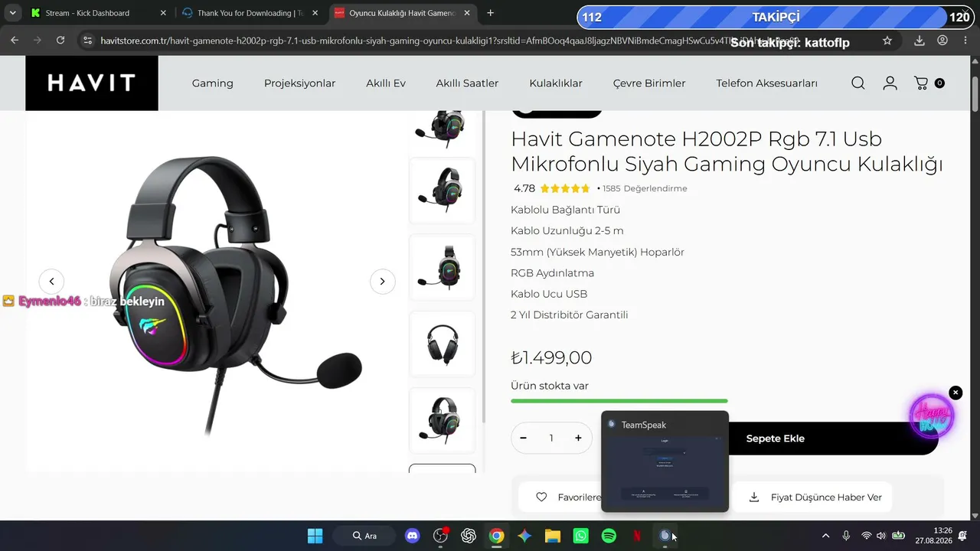Image resolution: width=980 pixels, height=551 pixels.
Task: Go to the HAVIT logo homepage
Action: [92, 83]
